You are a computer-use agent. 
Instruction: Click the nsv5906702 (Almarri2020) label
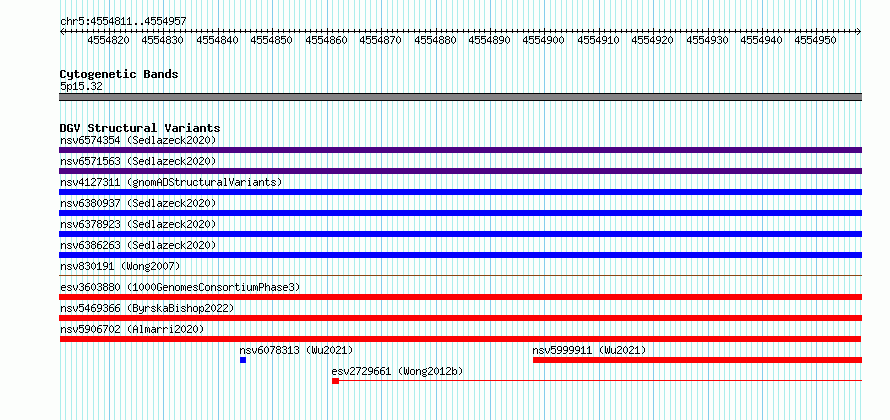[132, 329]
